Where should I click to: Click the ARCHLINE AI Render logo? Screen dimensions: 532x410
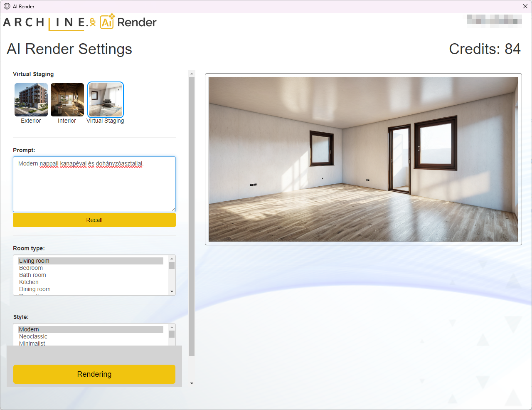click(80, 22)
